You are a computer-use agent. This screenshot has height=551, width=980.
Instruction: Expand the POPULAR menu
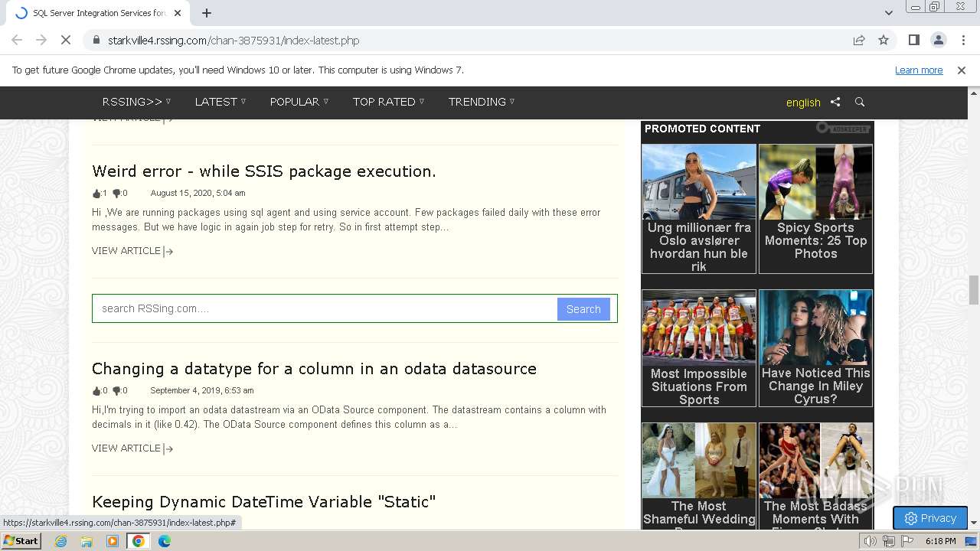click(299, 102)
